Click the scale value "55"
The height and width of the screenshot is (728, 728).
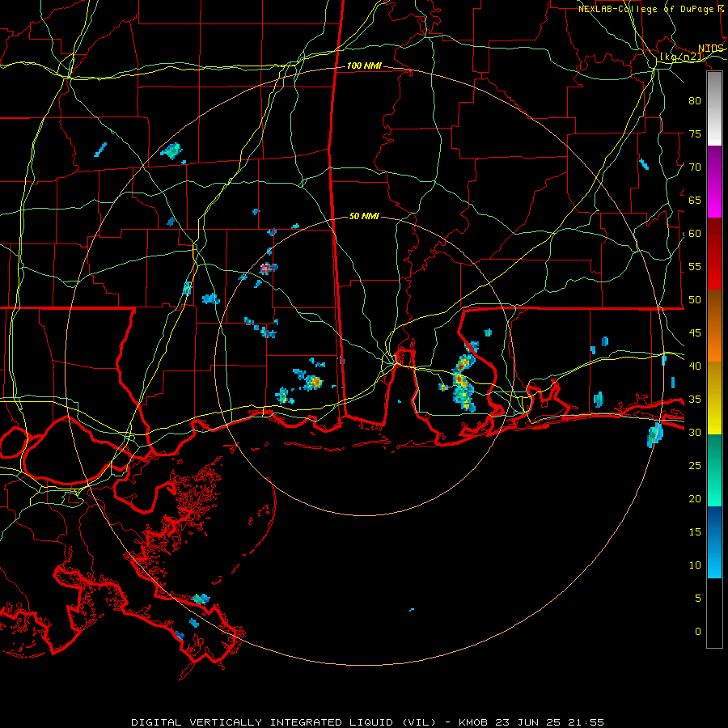click(x=695, y=266)
